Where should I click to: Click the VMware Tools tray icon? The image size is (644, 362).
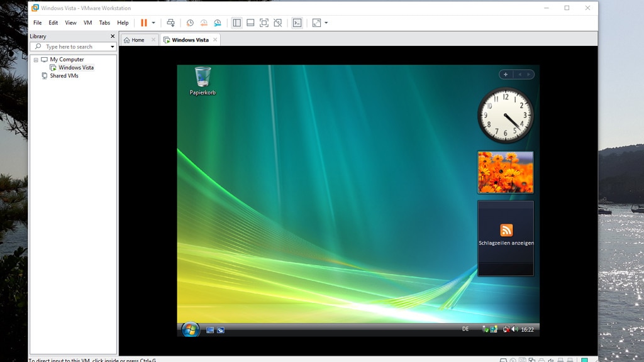(x=494, y=329)
